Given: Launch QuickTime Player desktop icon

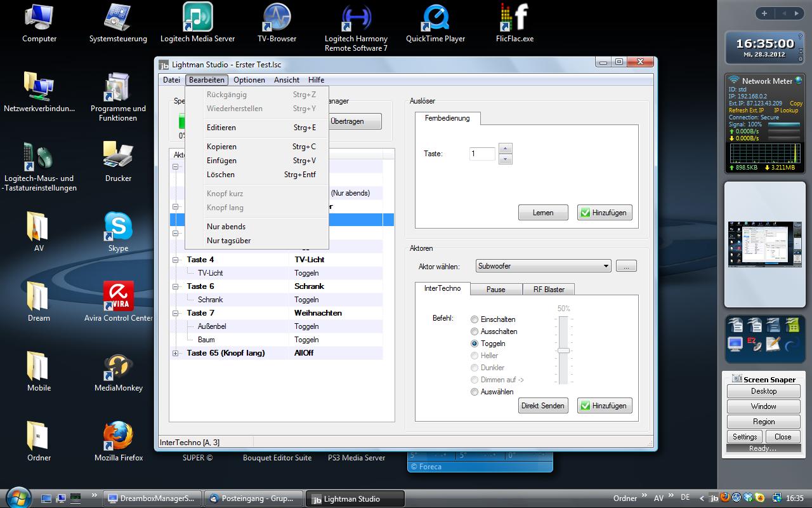Looking at the screenshot, I should click(435, 18).
